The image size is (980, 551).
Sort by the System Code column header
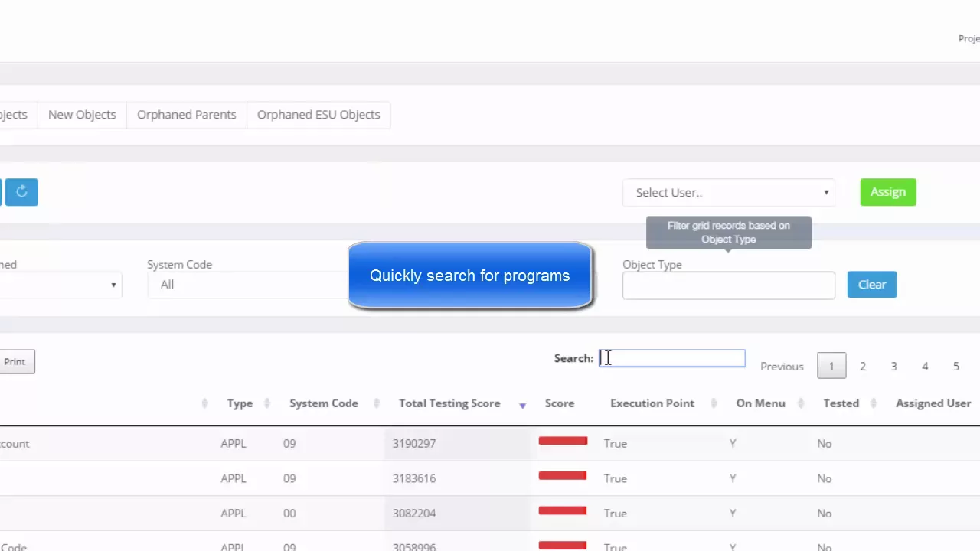point(323,403)
